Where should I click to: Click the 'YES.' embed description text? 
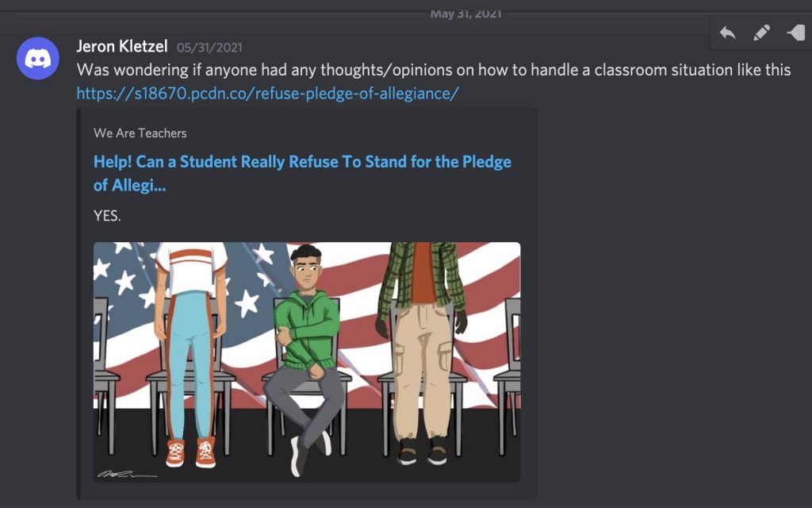coord(107,216)
